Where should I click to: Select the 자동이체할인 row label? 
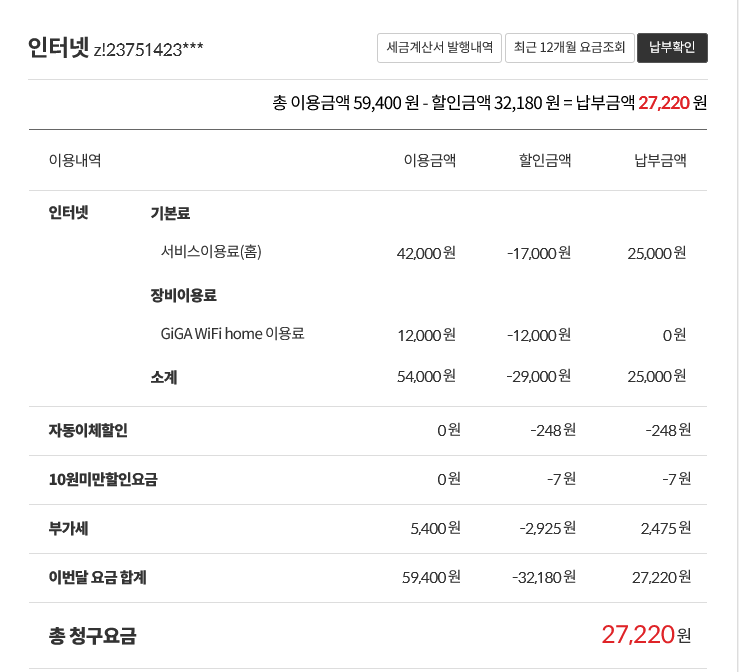tap(88, 431)
